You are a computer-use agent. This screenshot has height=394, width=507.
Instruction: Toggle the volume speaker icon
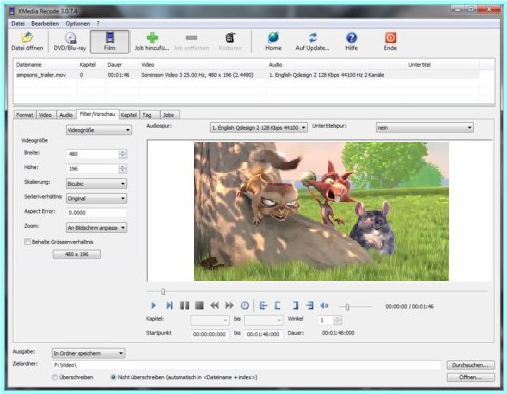pos(324,305)
